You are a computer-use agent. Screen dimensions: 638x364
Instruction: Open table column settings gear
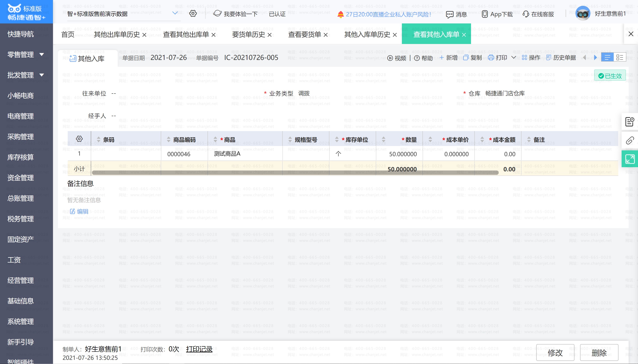pos(79,139)
